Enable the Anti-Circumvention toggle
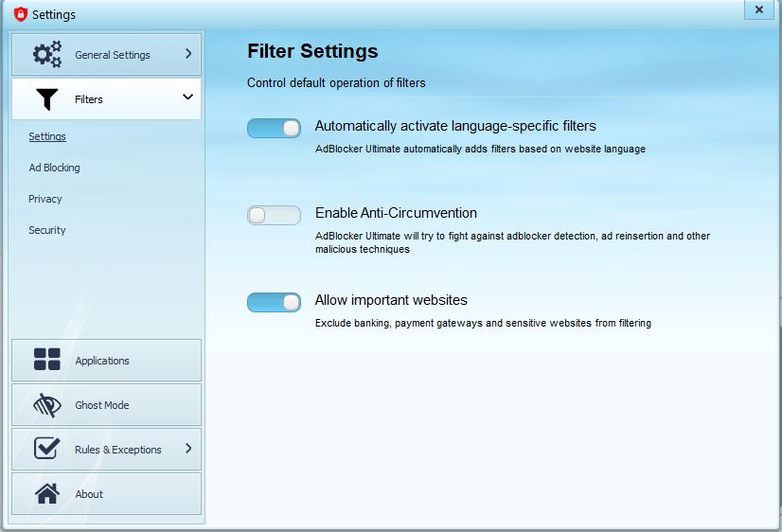This screenshot has height=532, width=782. [x=274, y=216]
